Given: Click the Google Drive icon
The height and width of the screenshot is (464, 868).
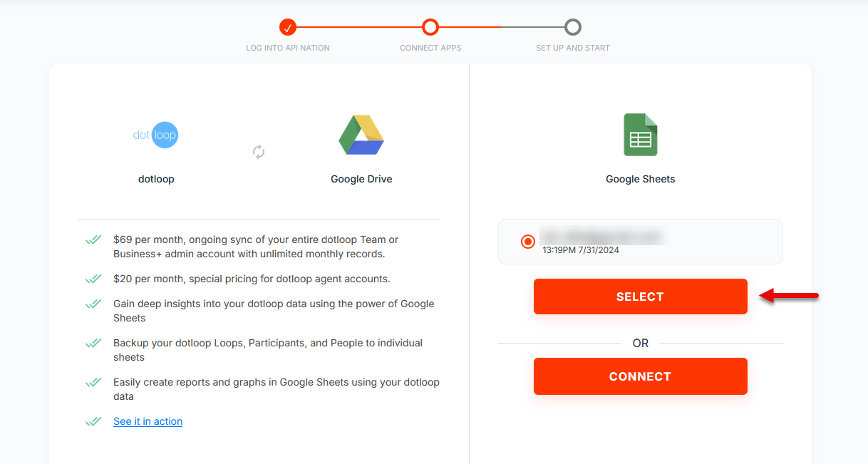Looking at the screenshot, I should click(361, 135).
